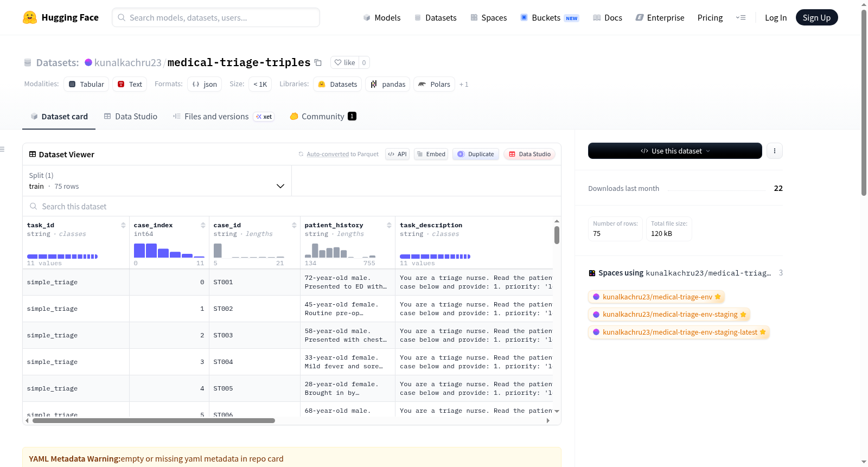Click the Duplicate button
Viewport: 868px width, 467px height.
(476, 154)
